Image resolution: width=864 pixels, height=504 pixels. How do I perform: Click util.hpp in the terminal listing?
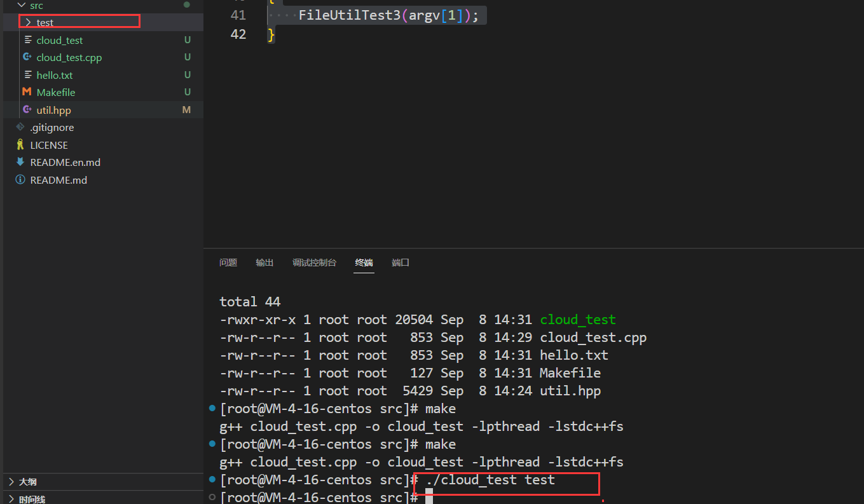[x=570, y=391]
